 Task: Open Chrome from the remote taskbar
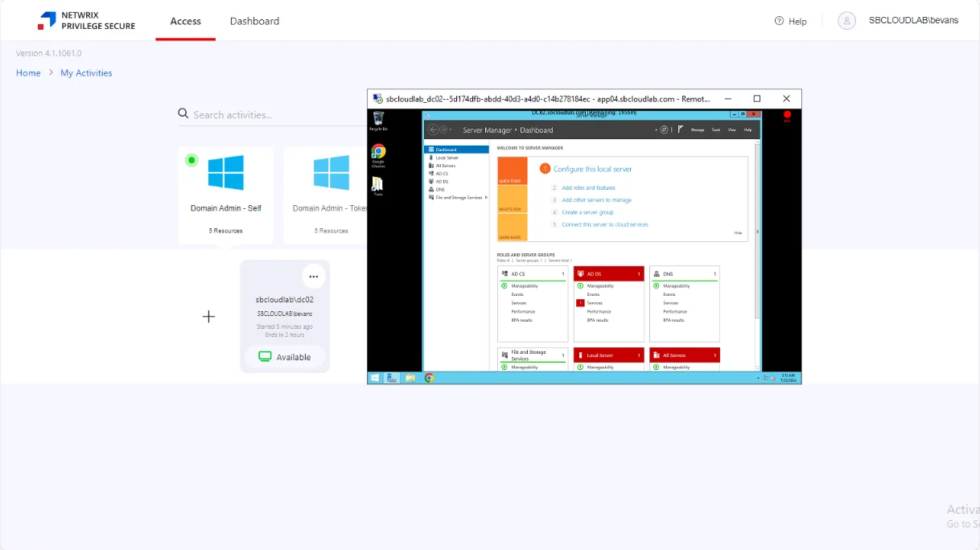[x=430, y=378]
